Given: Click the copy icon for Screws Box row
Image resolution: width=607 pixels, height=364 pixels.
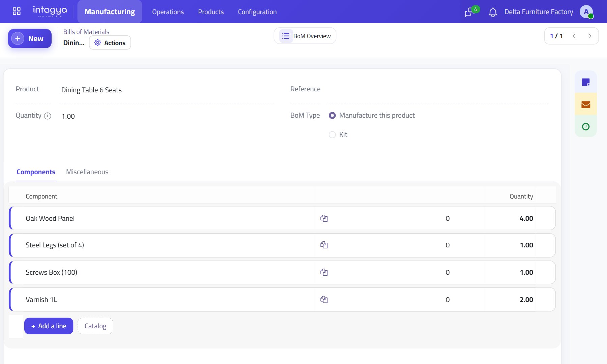Looking at the screenshot, I should 324,272.
